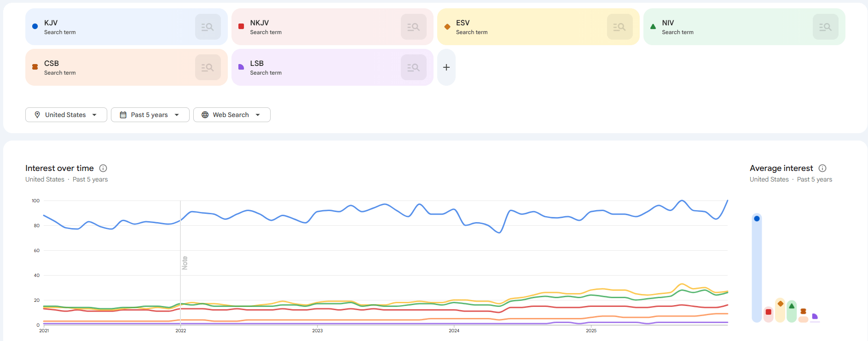Screen dimensions: 868x341
Task: Add a new comparison term with plus
Action: click(446, 67)
